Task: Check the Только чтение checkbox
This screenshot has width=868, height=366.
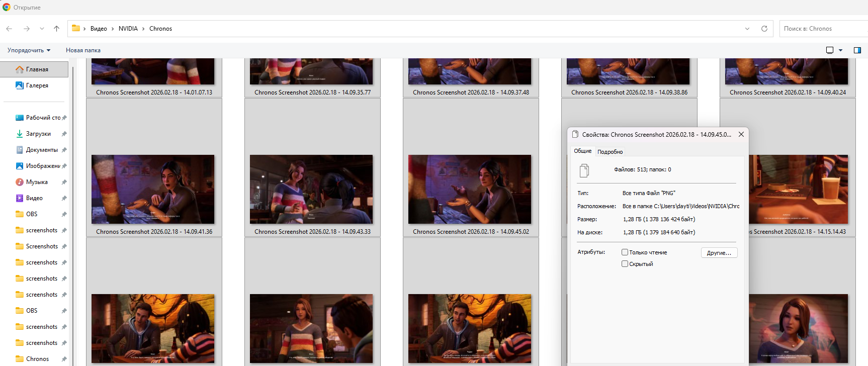Action: [625, 252]
